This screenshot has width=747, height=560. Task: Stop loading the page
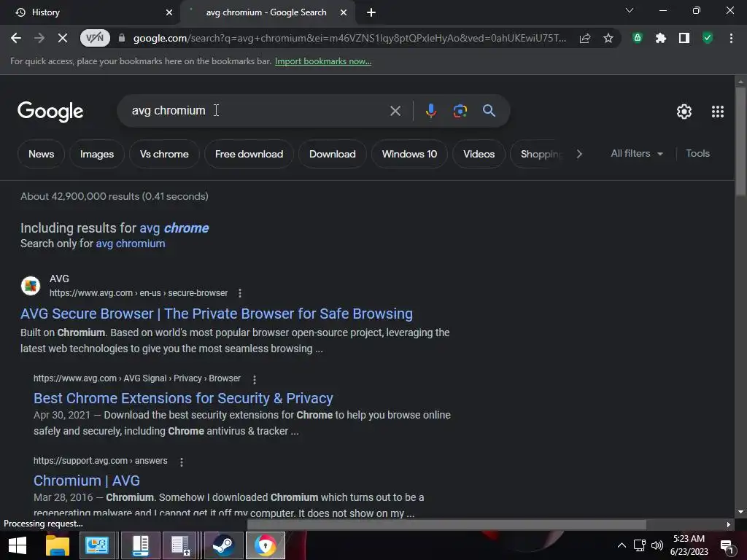63,38
